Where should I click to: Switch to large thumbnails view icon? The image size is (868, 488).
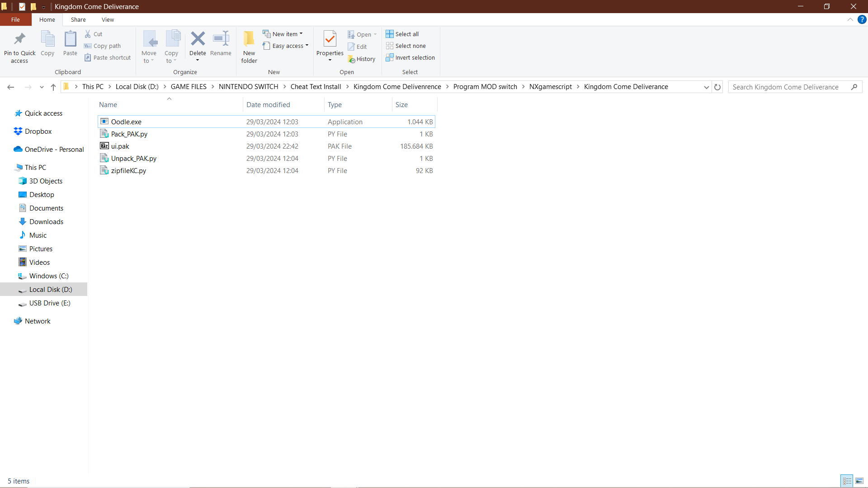(x=859, y=481)
